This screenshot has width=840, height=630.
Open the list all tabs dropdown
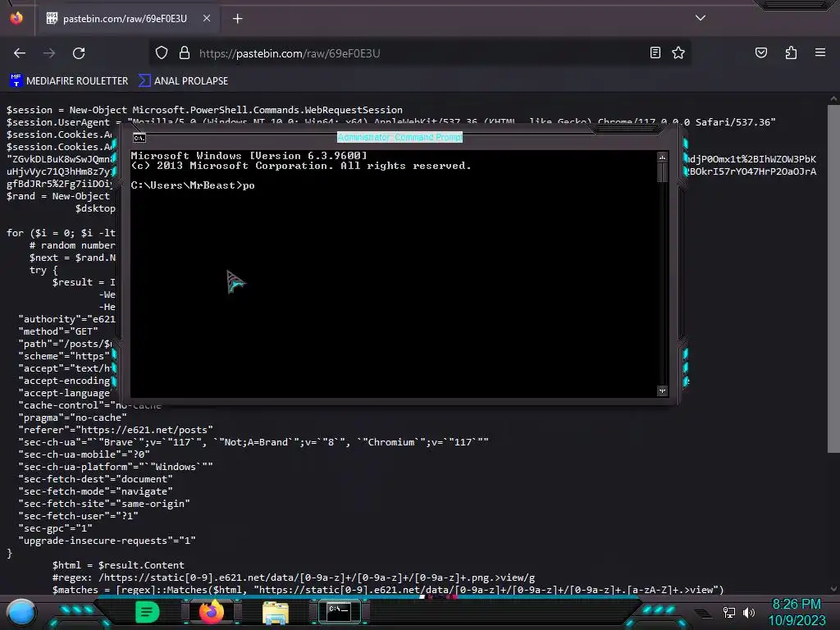point(701,18)
